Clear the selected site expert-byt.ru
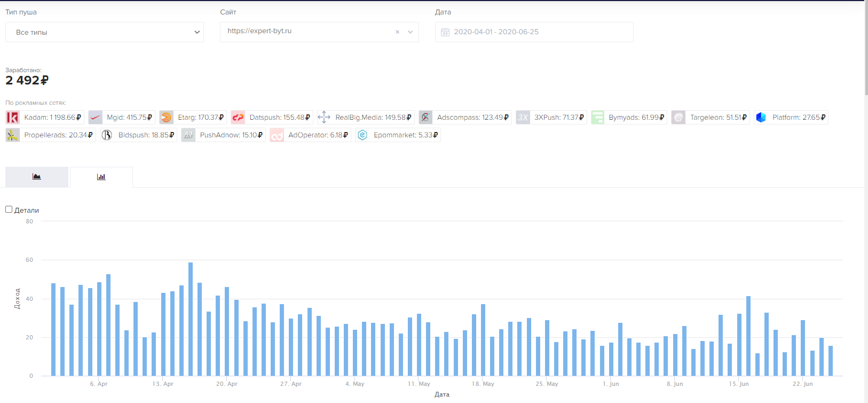868x403 pixels. (x=397, y=32)
